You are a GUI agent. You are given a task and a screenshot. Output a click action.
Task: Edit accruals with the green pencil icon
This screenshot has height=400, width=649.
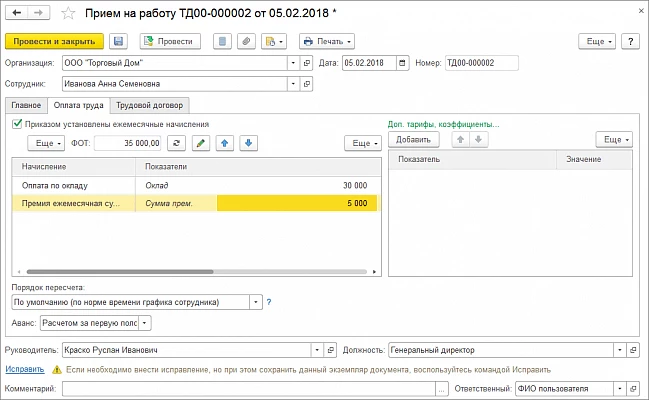pyautogui.click(x=200, y=143)
